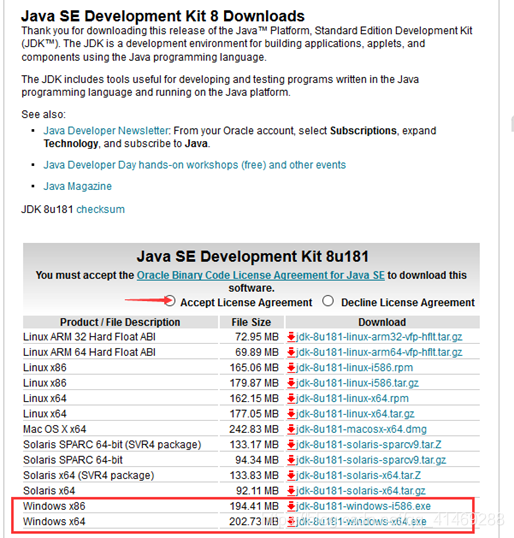The height and width of the screenshot is (538, 514).
Task: Click the Linux ARM 32 Hard Float ABI label
Action: (x=89, y=337)
